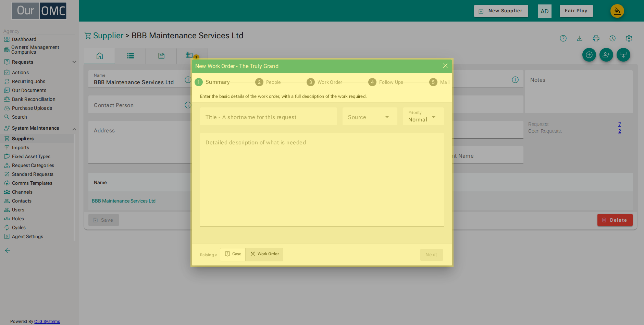Click the info icon beside the Name field
The width and height of the screenshot is (644, 325).
coord(188,80)
